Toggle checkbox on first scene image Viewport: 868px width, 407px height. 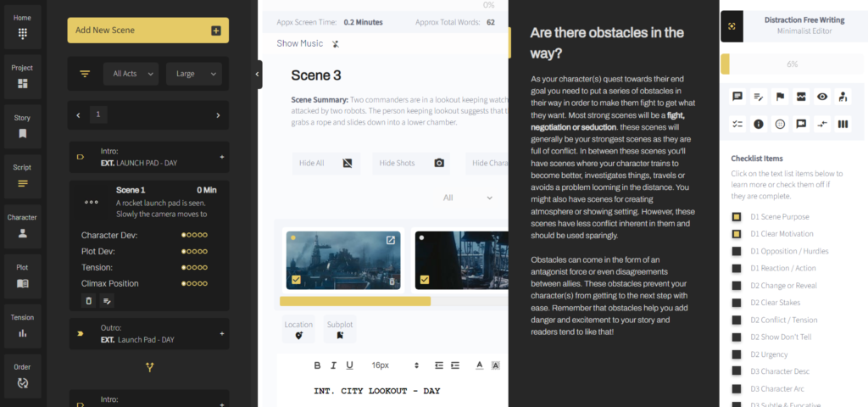(296, 279)
